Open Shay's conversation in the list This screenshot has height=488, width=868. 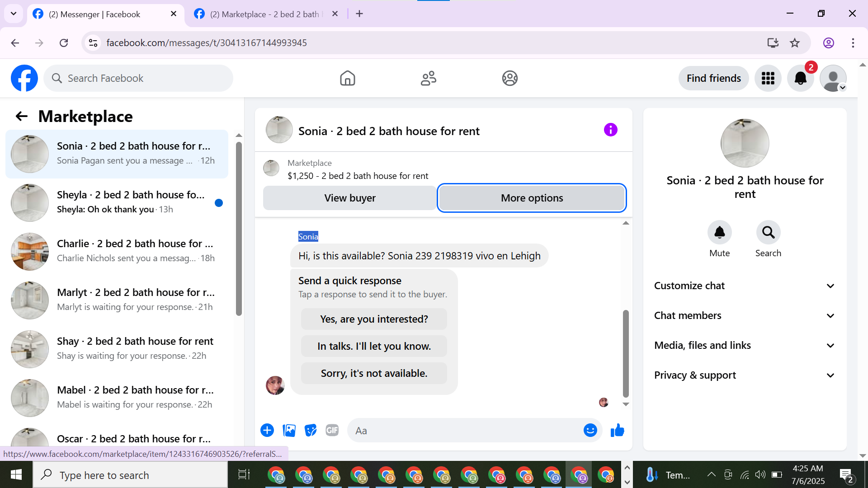point(117,349)
